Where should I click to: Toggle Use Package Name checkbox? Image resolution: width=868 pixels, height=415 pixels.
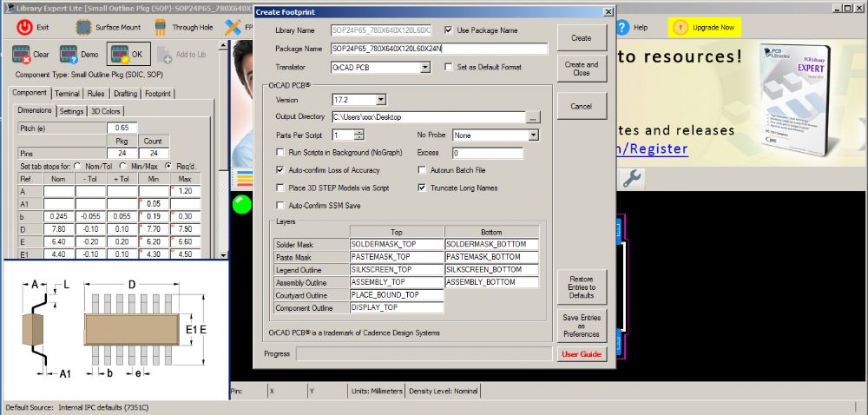click(x=449, y=30)
